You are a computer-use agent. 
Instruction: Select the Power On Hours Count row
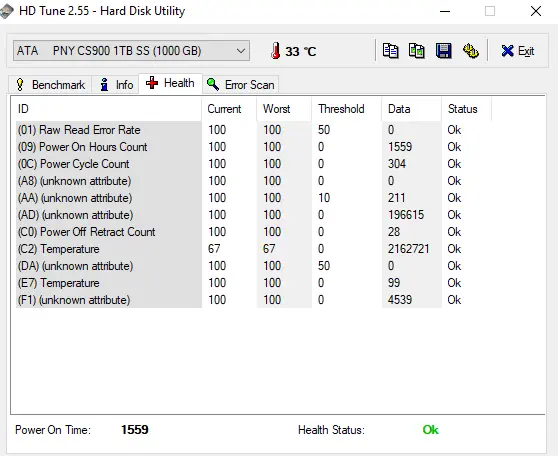[253, 147]
